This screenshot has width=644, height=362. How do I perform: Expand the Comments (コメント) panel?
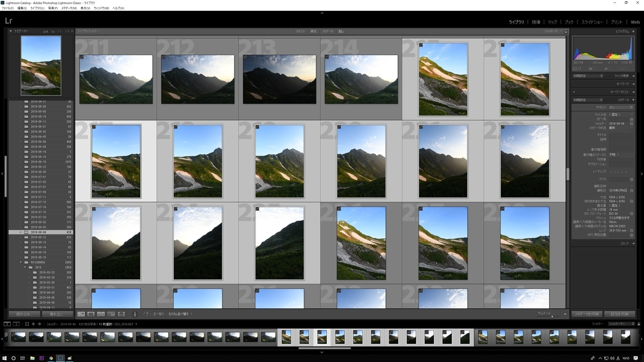(634, 243)
